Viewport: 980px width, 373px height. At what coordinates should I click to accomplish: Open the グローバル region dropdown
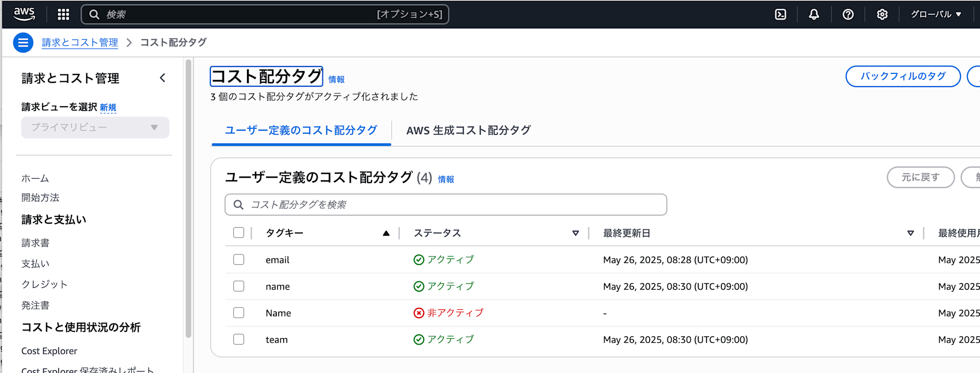[936, 14]
